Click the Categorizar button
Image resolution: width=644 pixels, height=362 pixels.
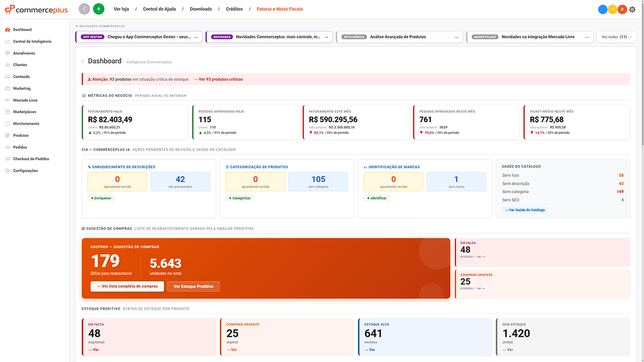(x=239, y=198)
